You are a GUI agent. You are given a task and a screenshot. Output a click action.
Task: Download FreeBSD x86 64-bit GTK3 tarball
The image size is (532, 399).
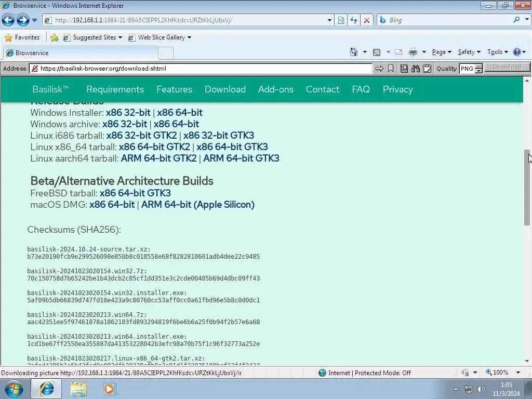135,193
